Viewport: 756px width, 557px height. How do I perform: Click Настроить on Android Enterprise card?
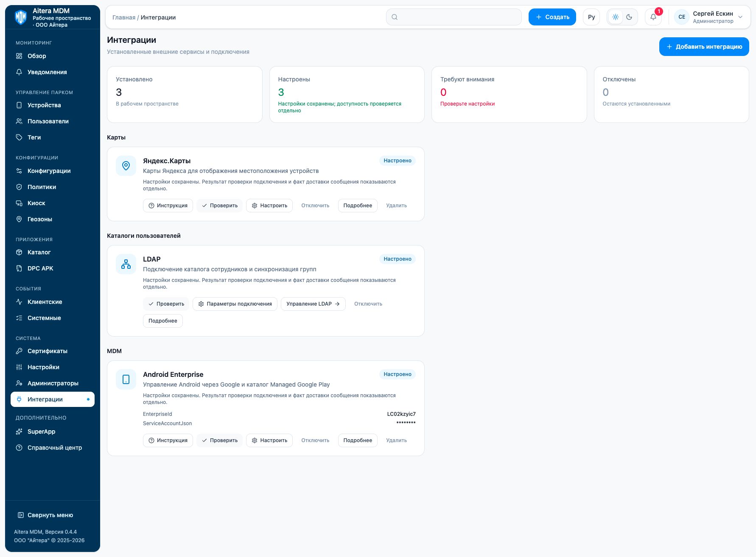[x=269, y=440]
